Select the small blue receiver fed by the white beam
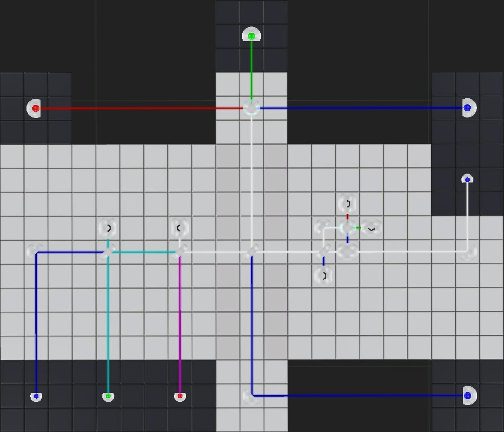The width and height of the screenshot is (504, 432). pyautogui.click(x=467, y=178)
